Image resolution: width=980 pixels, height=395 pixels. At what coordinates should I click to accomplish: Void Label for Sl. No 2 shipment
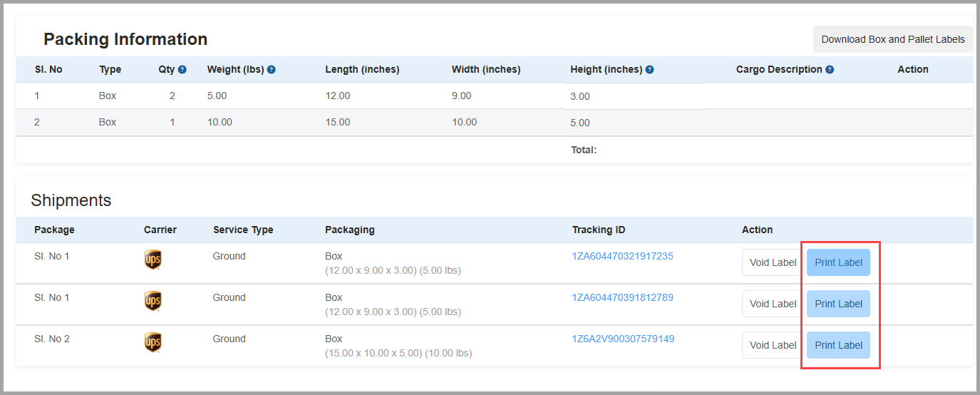773,345
